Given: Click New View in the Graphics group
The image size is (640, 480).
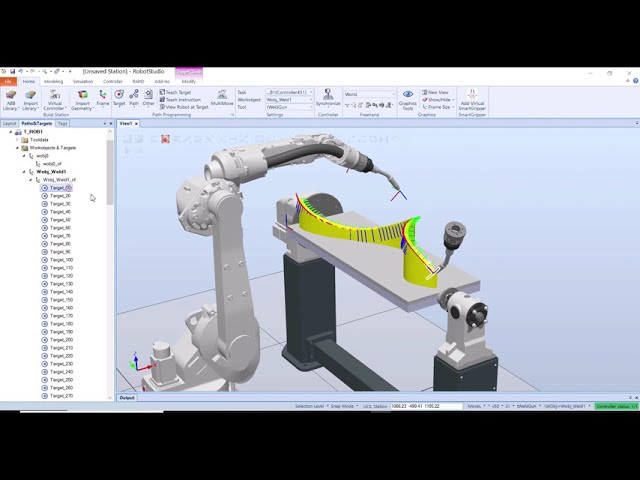Looking at the screenshot, I should coord(435,92).
